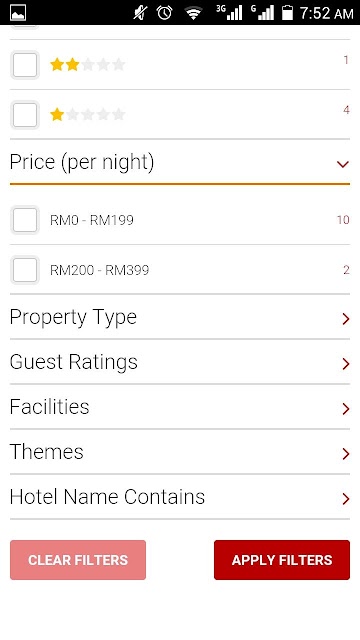Tick the RM0 - RM199 price checkbox

pyautogui.click(x=25, y=220)
